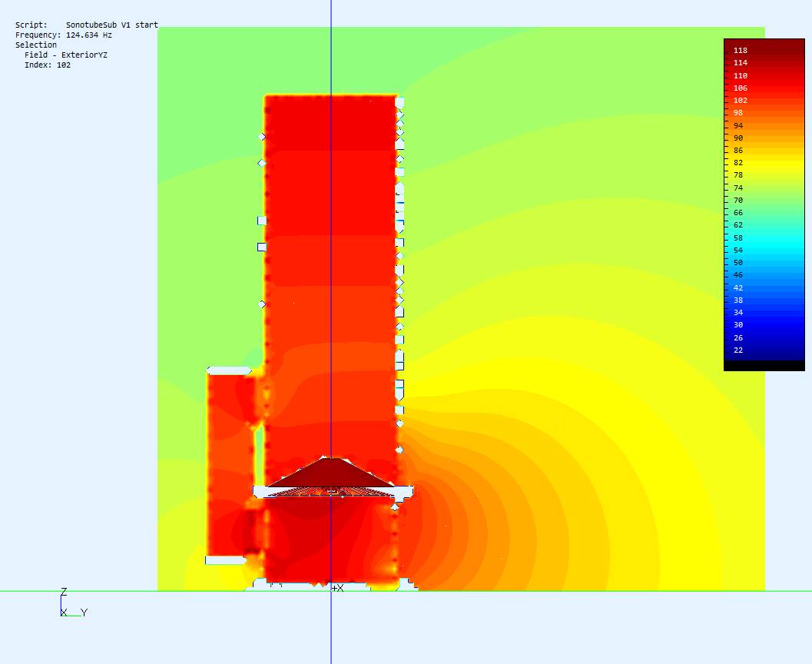Click the Z label of the axis triad
This screenshot has width=812, height=664.
(64, 592)
